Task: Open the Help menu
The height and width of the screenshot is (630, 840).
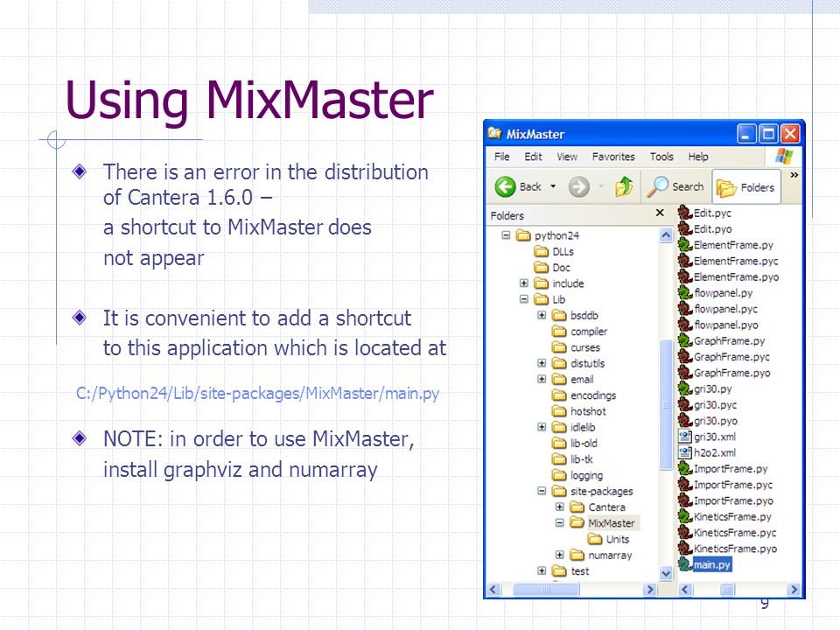Action: [x=698, y=157]
